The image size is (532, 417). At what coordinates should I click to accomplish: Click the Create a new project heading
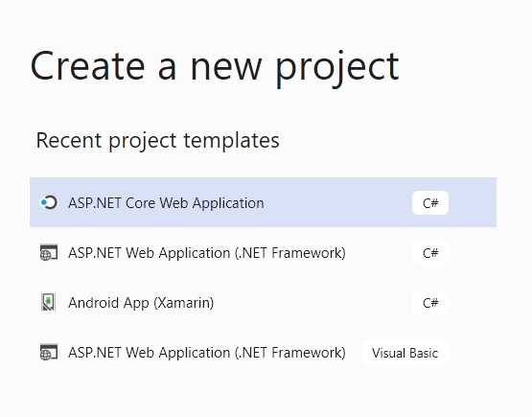pos(215,67)
